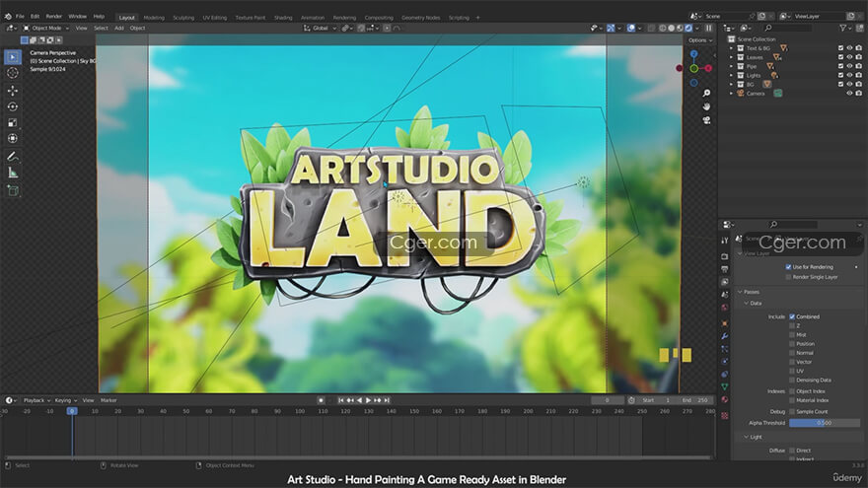Switch to the Modeling workspace tab
The width and height of the screenshot is (868, 488).
154,18
